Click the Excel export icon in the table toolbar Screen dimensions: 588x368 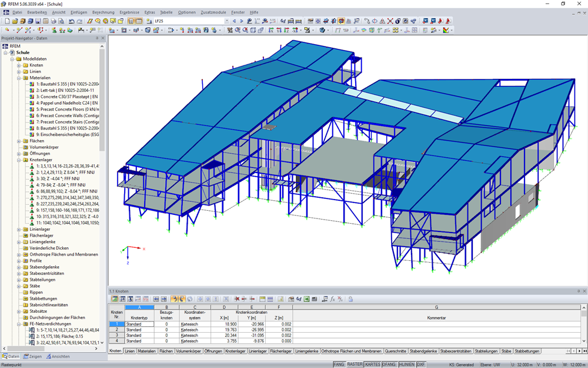[x=307, y=300]
